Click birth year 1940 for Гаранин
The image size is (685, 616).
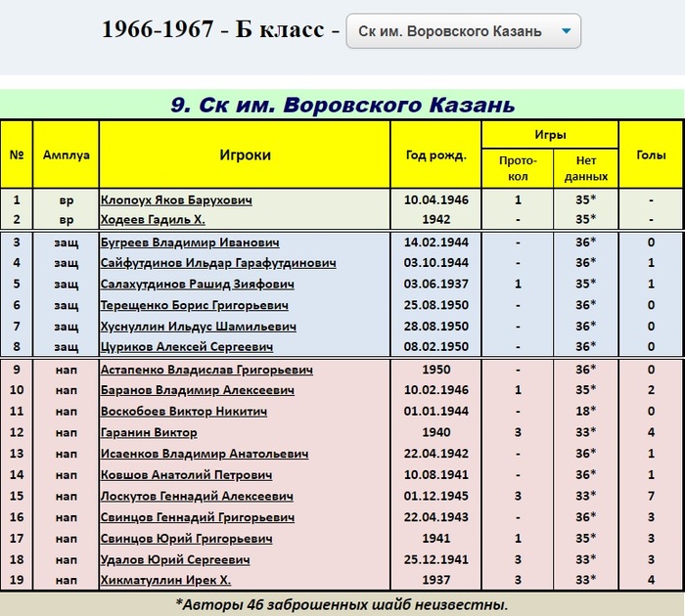pos(436,432)
